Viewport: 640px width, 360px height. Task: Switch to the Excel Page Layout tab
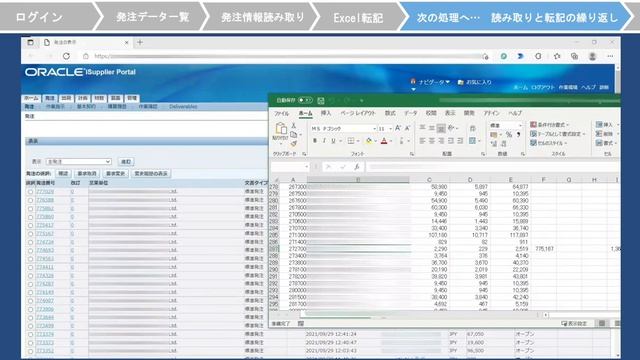(358, 113)
